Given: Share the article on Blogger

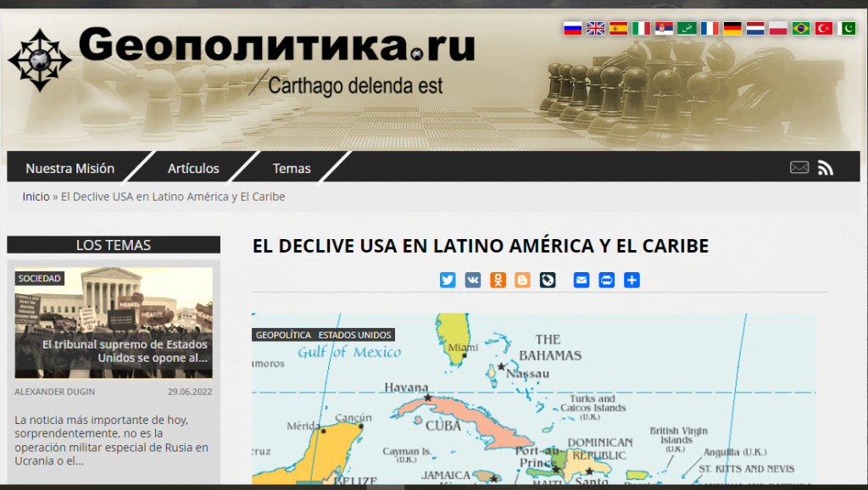Looking at the screenshot, I should [x=522, y=280].
